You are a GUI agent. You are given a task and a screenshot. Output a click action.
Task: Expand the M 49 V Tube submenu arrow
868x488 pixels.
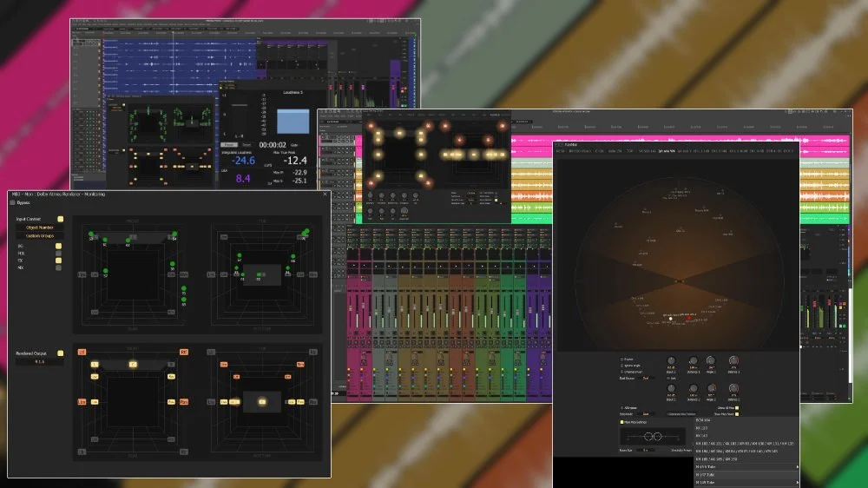point(797,467)
